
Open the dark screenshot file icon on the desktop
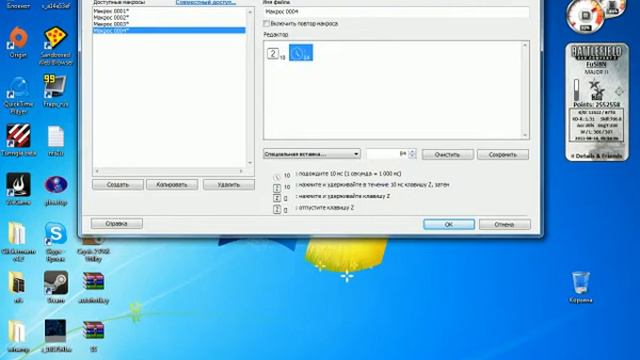point(56,336)
